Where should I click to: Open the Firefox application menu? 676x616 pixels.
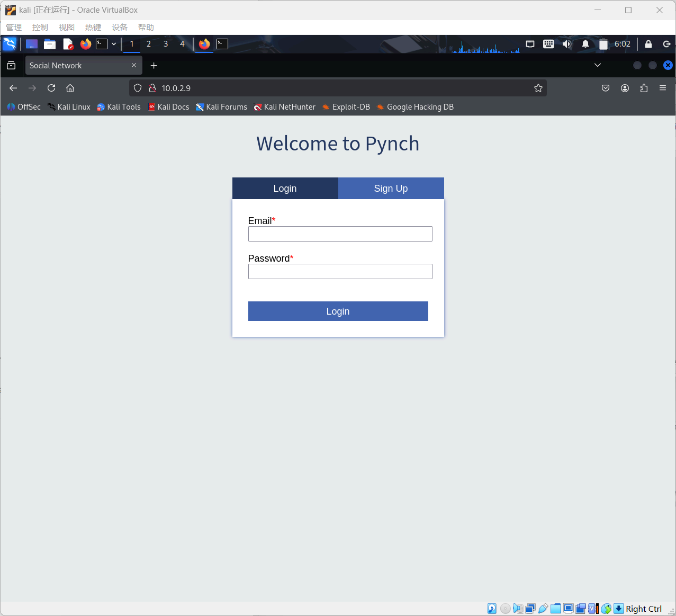click(x=662, y=88)
